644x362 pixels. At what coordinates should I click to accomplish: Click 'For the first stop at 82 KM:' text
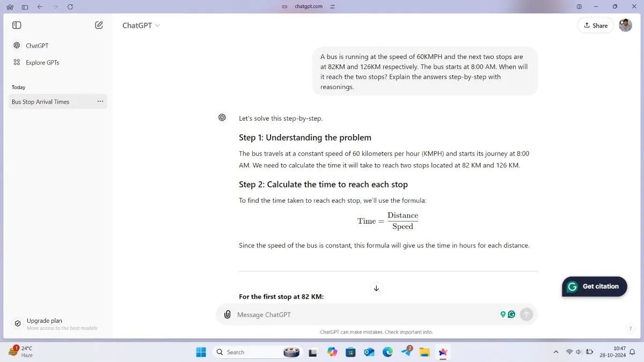pyautogui.click(x=281, y=297)
